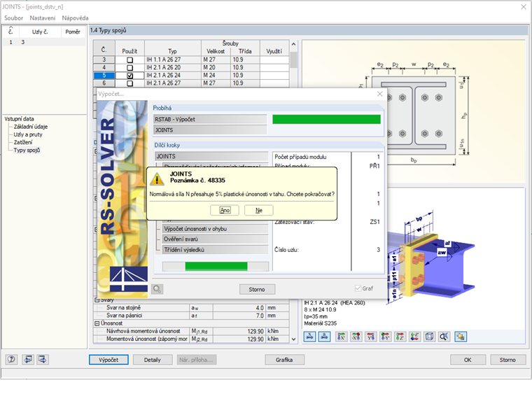Set view in negative Y direction
Image resolution: width=532 pixels, height=399 pixels.
click(x=385, y=337)
